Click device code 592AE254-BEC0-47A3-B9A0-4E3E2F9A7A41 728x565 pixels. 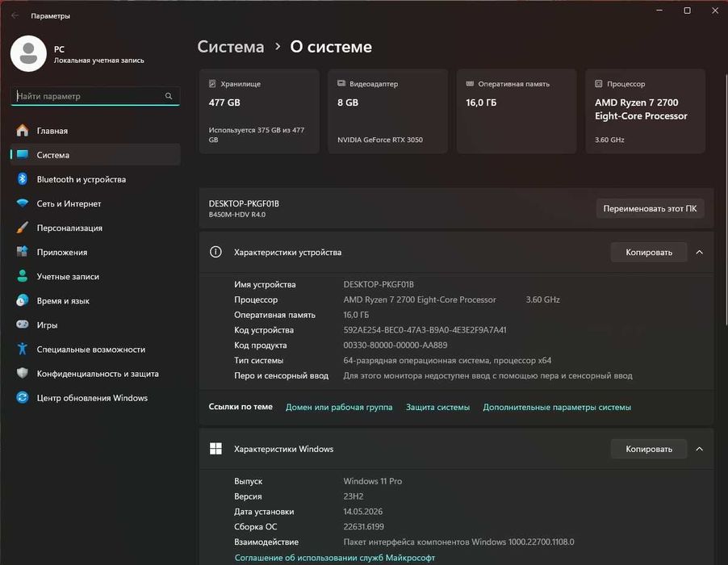(x=425, y=329)
